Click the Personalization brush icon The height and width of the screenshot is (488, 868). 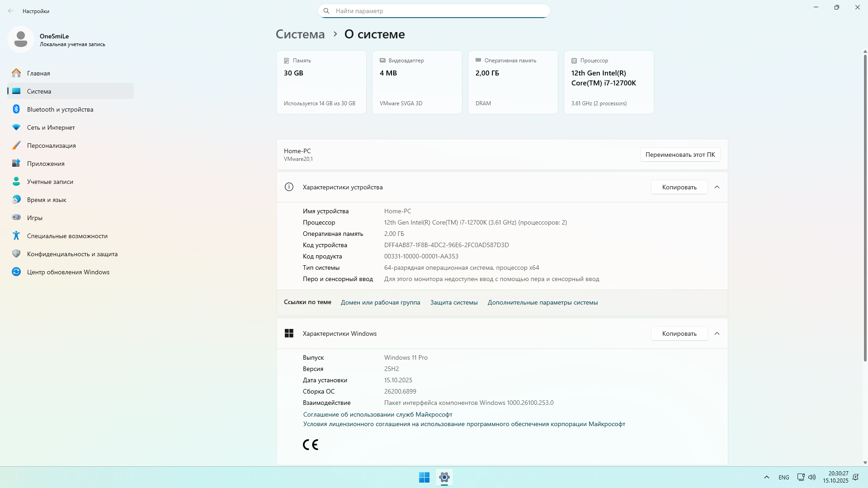16,145
